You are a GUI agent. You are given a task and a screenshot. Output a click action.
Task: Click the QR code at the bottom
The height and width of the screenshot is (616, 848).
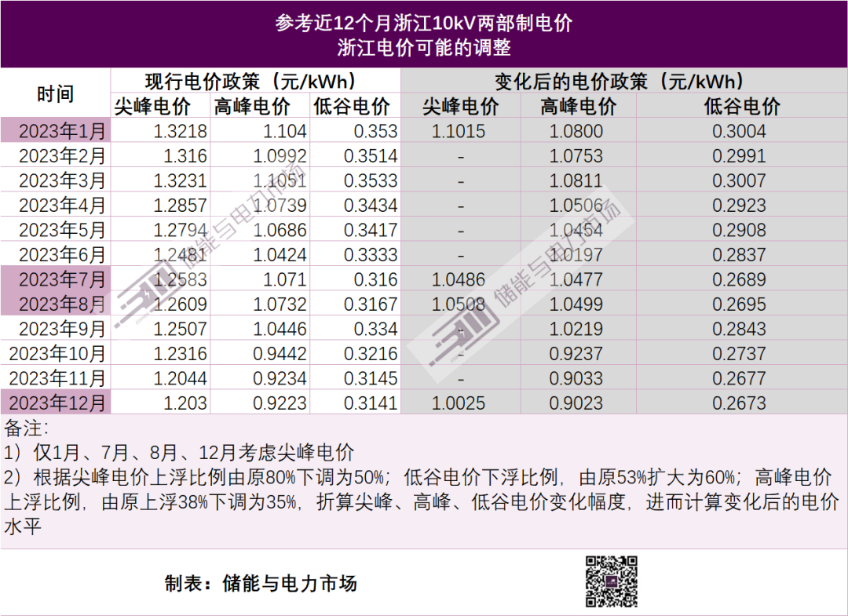coord(612,581)
